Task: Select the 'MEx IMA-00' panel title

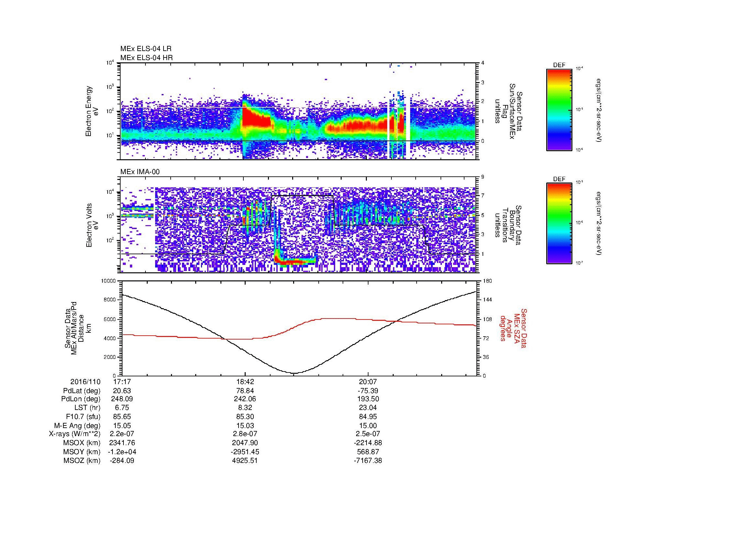Action: coord(140,172)
